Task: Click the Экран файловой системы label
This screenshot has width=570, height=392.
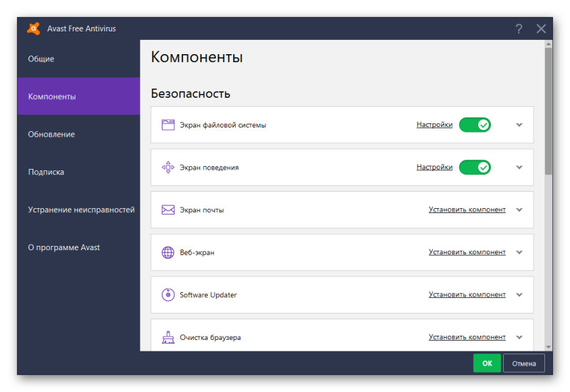Action: (x=223, y=125)
